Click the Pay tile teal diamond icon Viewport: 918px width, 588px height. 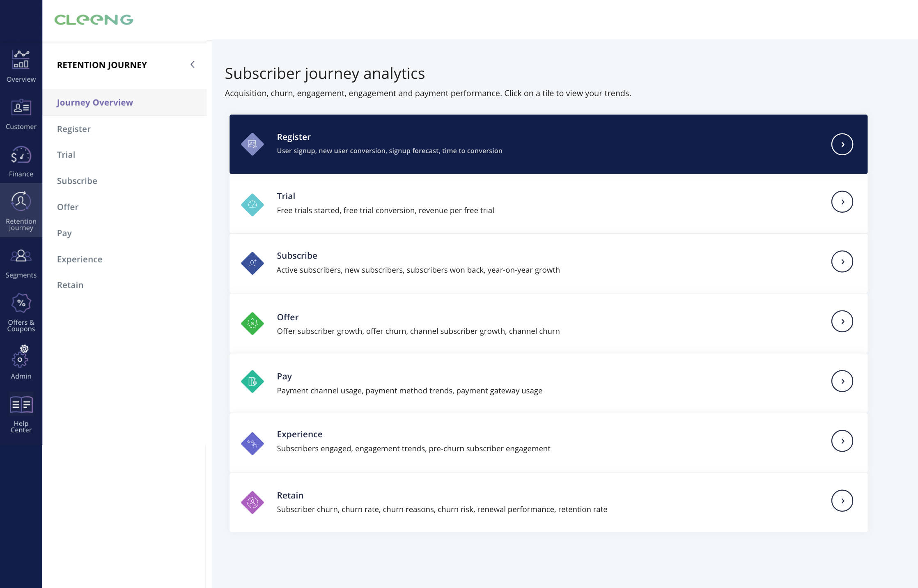(252, 381)
